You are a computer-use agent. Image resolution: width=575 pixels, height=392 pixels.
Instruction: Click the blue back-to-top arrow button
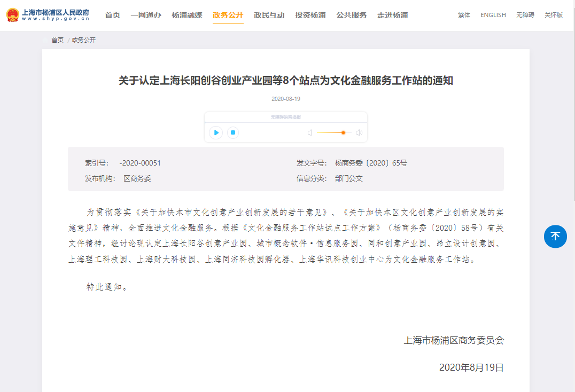click(x=555, y=236)
